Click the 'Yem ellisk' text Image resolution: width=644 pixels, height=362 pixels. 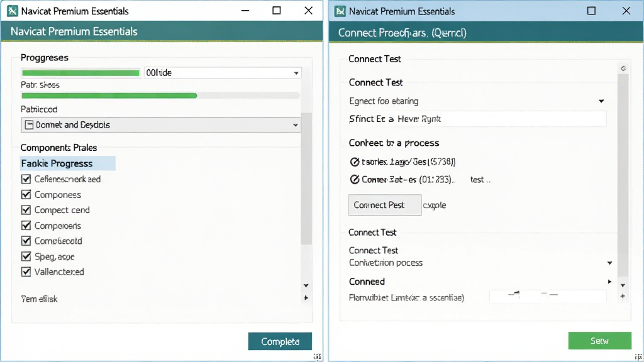39,299
